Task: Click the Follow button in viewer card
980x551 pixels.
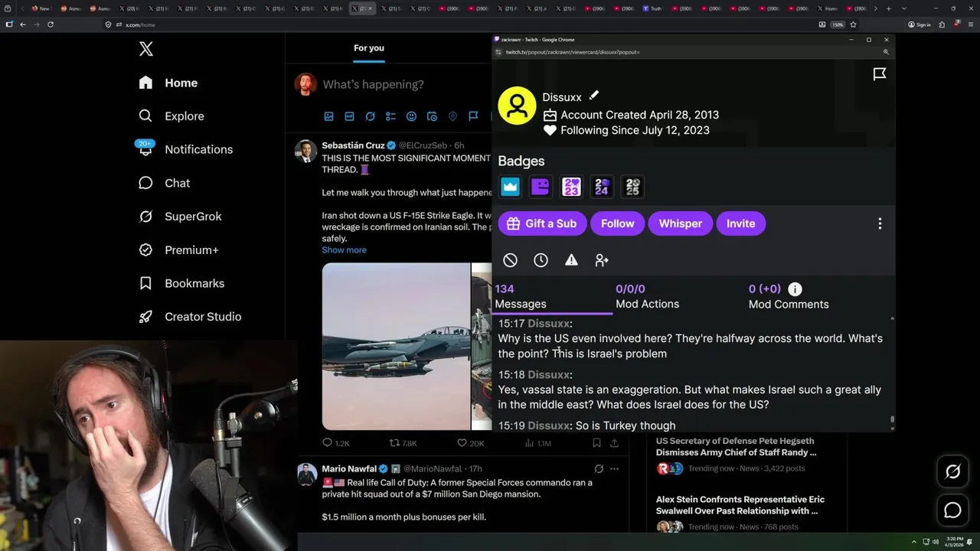Action: [617, 223]
